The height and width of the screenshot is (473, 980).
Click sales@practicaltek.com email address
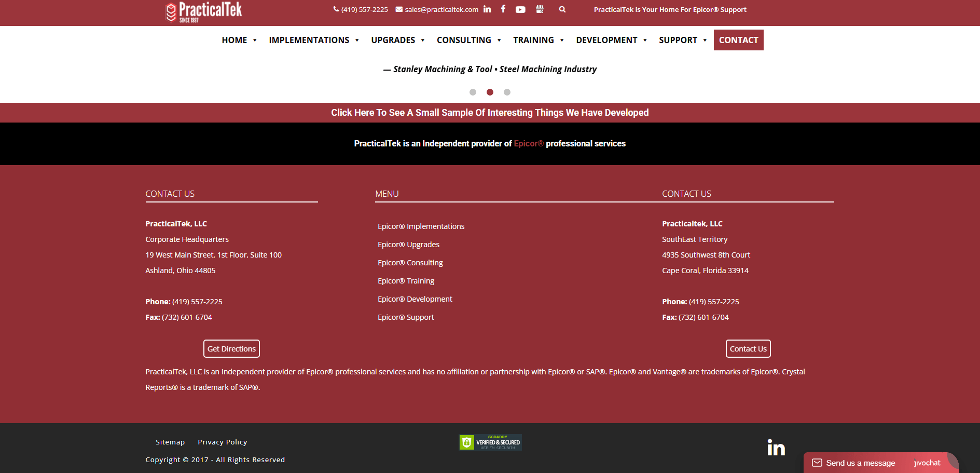point(441,9)
